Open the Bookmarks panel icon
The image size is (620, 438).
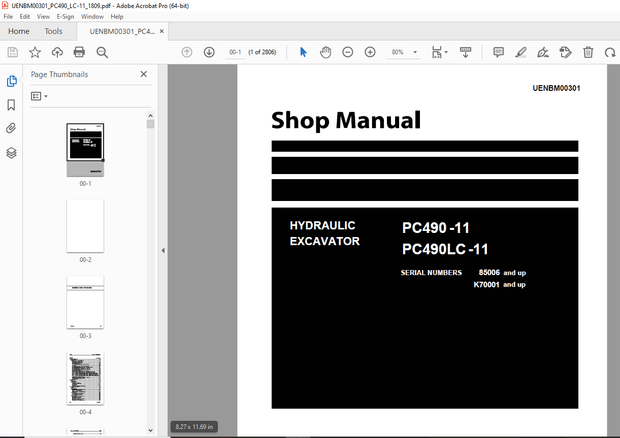coord(11,105)
